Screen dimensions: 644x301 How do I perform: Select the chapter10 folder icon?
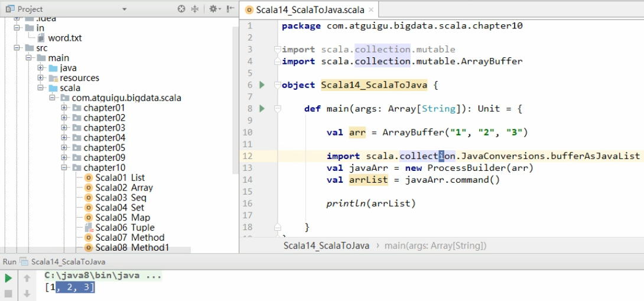click(77, 167)
